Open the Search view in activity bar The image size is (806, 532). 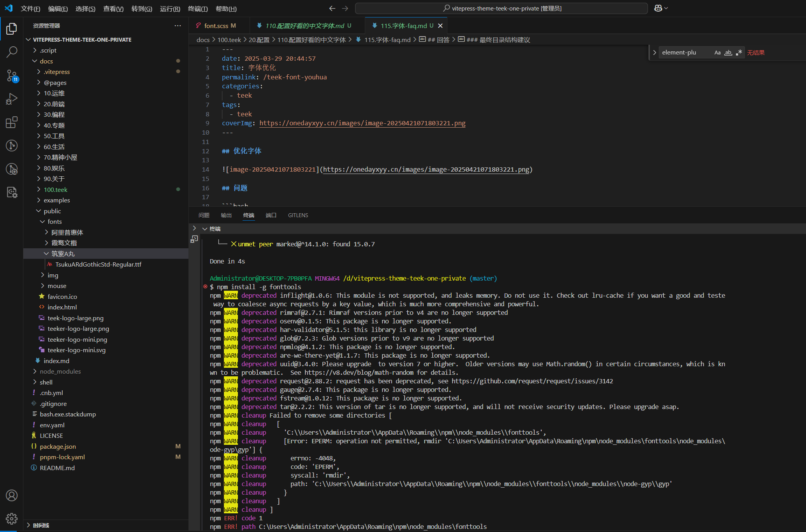(12, 52)
